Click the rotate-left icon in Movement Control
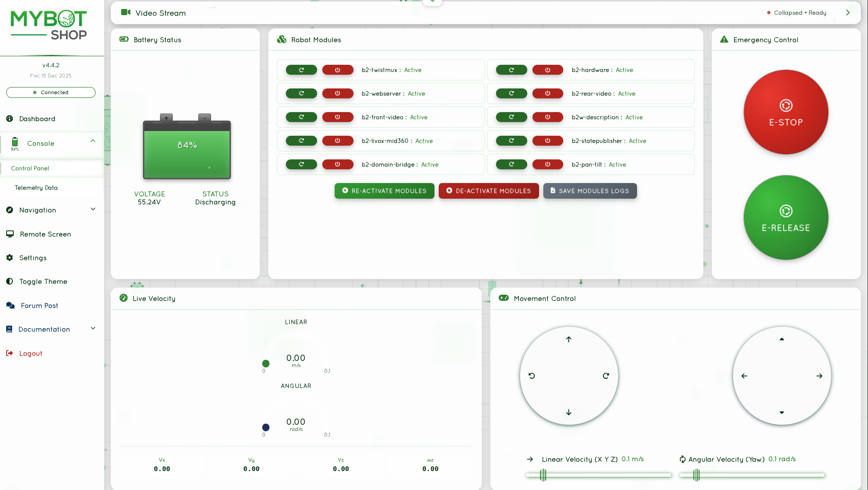 (x=531, y=376)
